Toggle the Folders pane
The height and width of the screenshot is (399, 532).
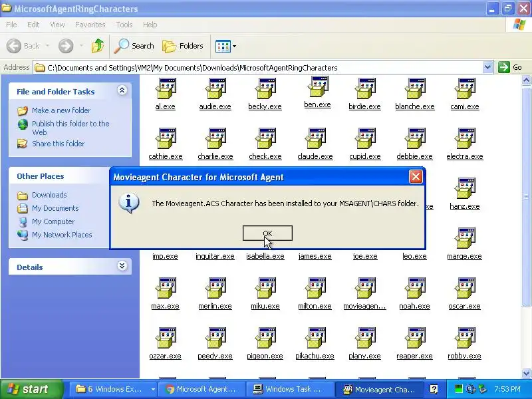click(x=183, y=46)
